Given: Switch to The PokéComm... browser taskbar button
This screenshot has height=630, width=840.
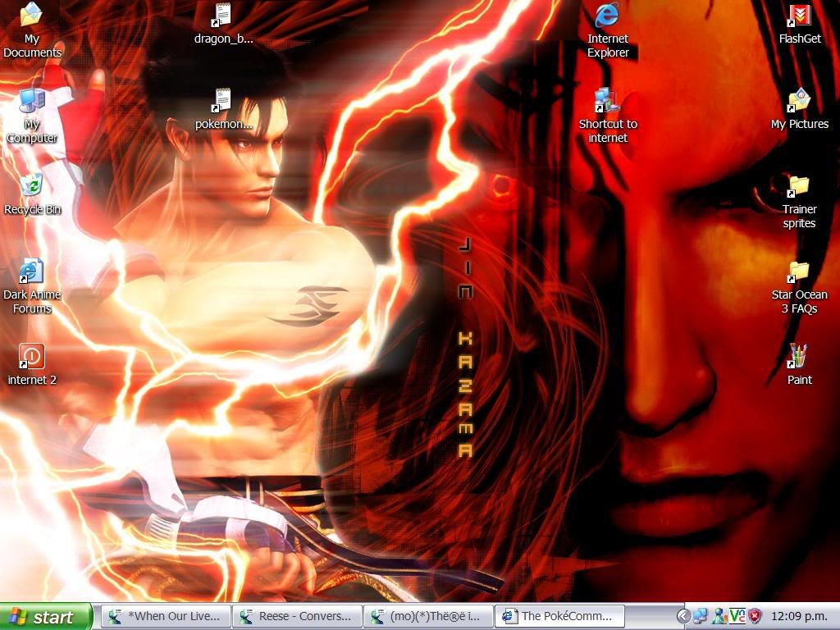Looking at the screenshot, I should pyautogui.click(x=559, y=617).
